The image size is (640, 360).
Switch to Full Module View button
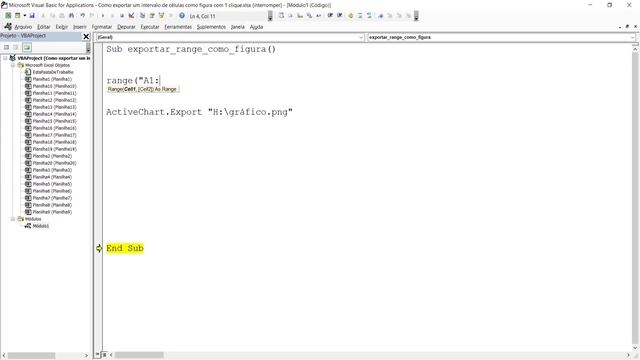click(104, 355)
